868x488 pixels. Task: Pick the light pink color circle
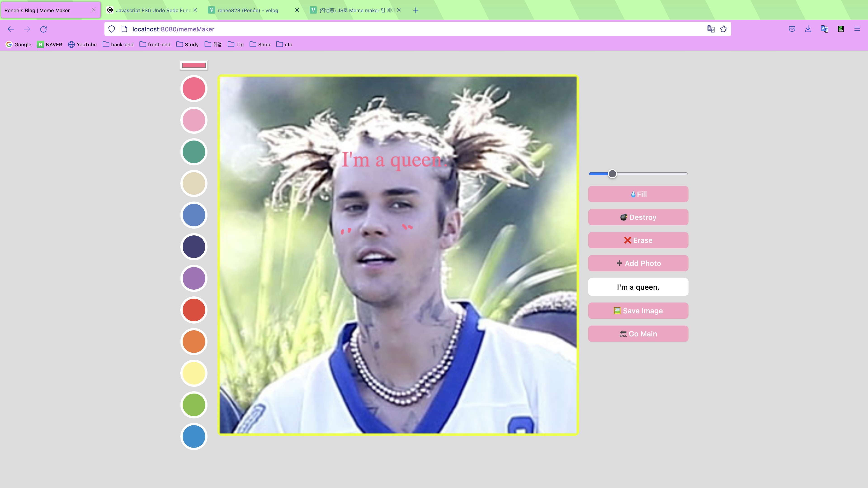pos(194,120)
